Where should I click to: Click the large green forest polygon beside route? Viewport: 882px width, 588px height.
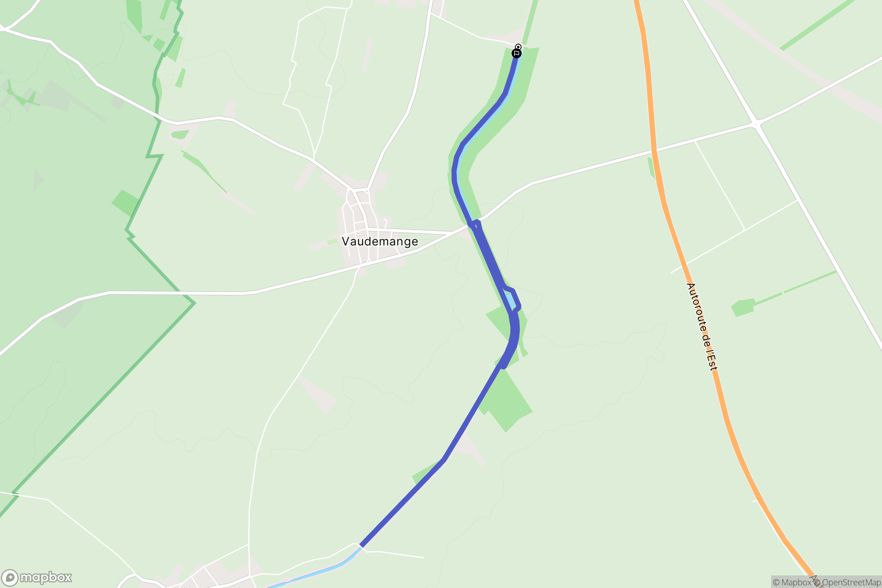[506, 399]
